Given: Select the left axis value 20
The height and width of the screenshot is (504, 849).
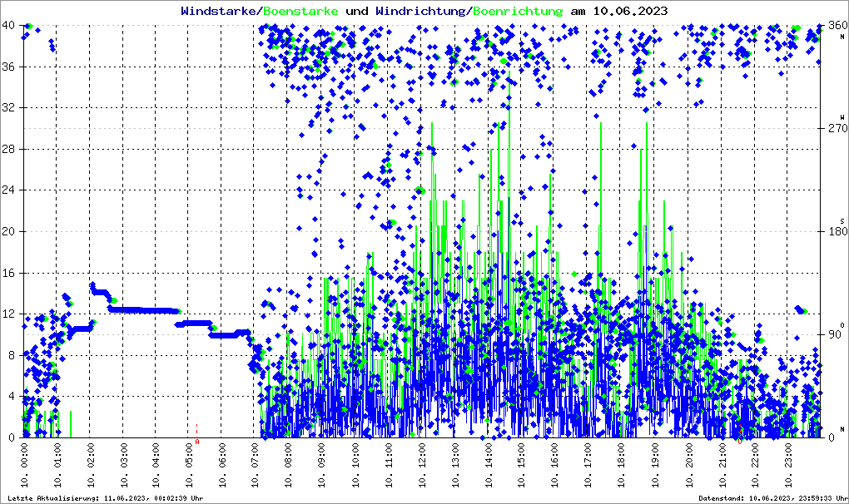Looking at the screenshot, I should (8, 231).
